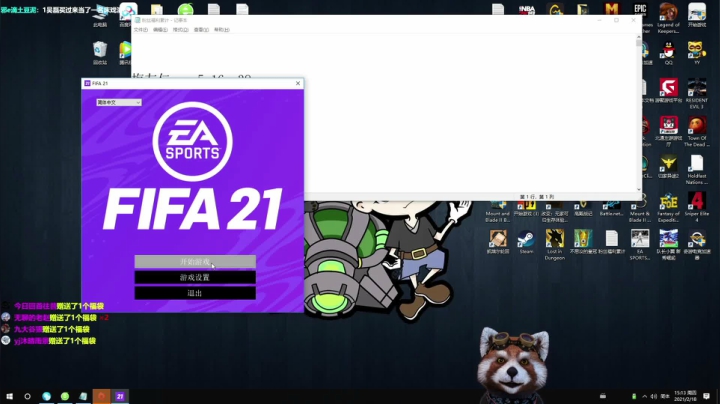Select the Recycle Bin desktop icon
The image size is (720, 404).
[x=100, y=53]
